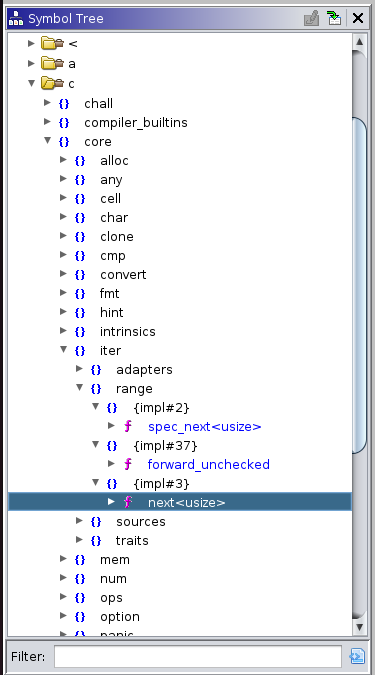This screenshot has height=675, width=375.
Task: Select the hint namespace row
Action: coord(112,313)
